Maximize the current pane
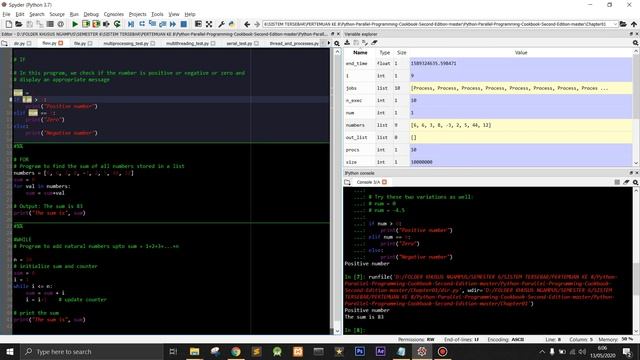The height and width of the screenshot is (360, 640). click(198, 24)
